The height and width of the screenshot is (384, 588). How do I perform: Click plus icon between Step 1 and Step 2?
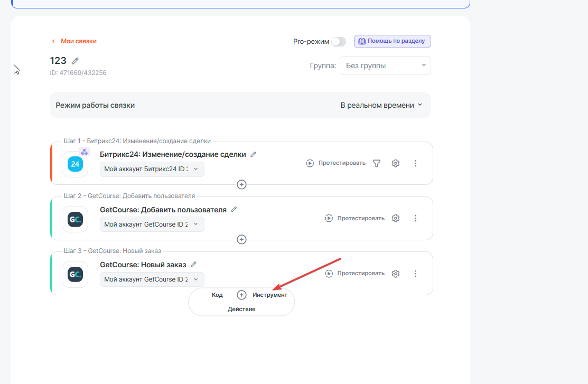241,184
